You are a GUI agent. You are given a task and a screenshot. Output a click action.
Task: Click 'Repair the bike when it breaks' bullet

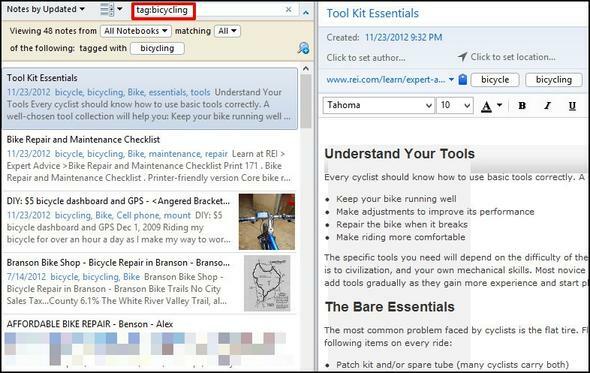(402, 224)
